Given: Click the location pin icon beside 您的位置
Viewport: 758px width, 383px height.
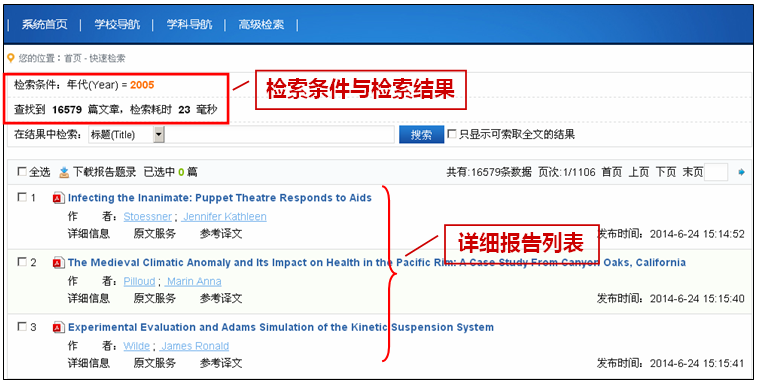Looking at the screenshot, I should 11,59.
